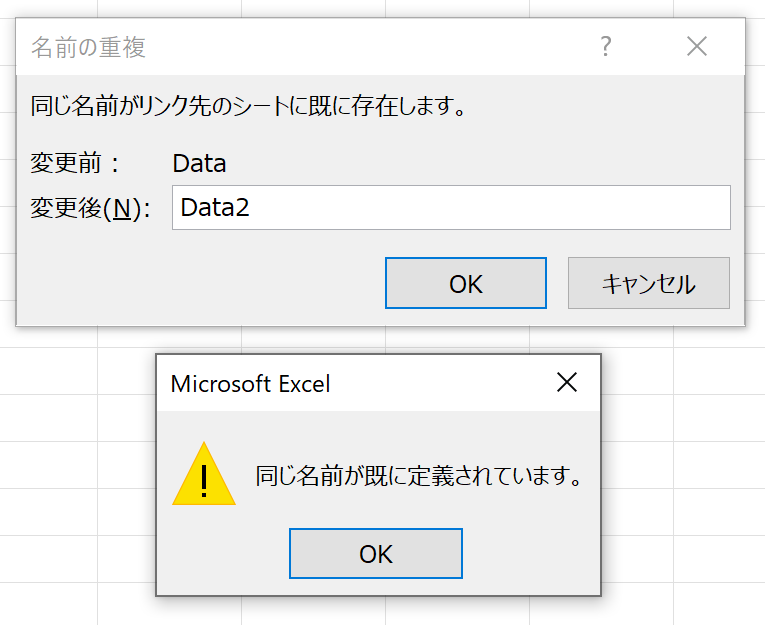The height and width of the screenshot is (625, 765).
Task: Click the yellow warning triangle icon
Action: (x=204, y=474)
